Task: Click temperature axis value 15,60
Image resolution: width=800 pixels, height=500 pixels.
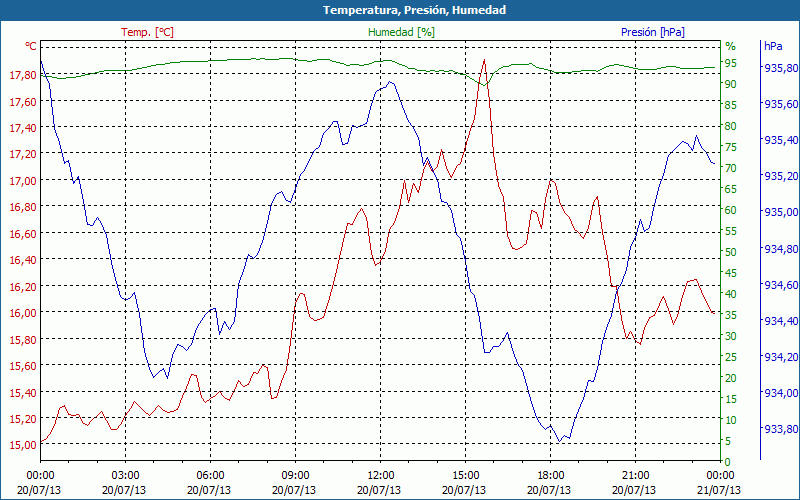Action: point(23,366)
